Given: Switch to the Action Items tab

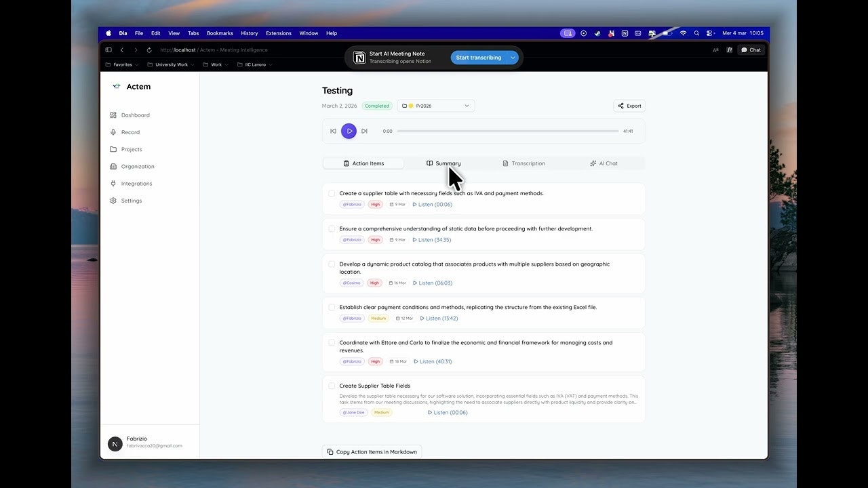Looking at the screenshot, I should click(363, 163).
